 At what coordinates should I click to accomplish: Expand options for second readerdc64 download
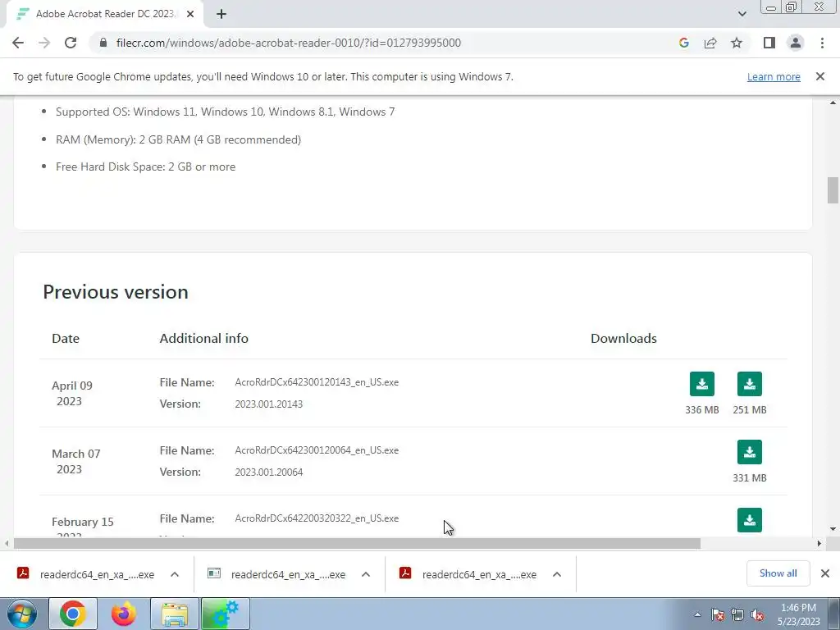coord(366,574)
